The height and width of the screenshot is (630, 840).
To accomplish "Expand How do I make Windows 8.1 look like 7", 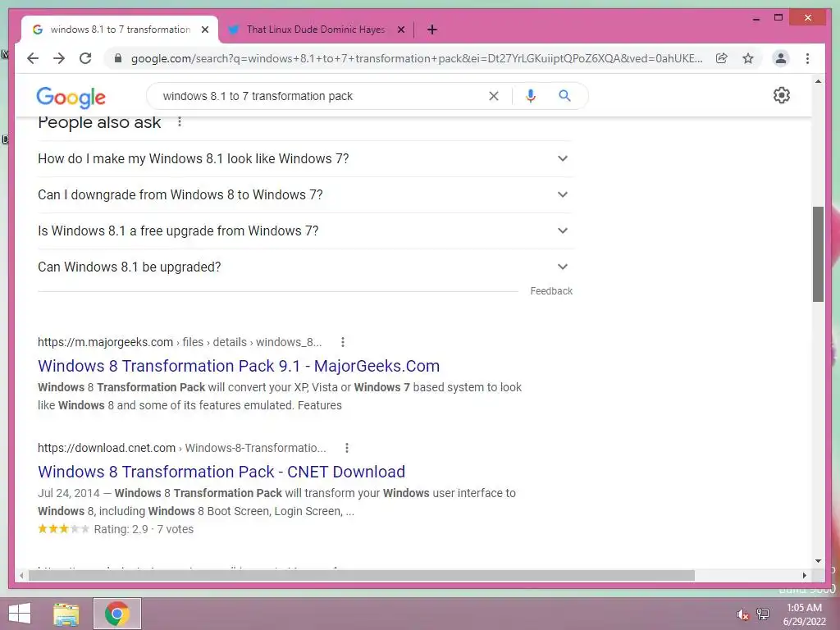I will [305, 158].
